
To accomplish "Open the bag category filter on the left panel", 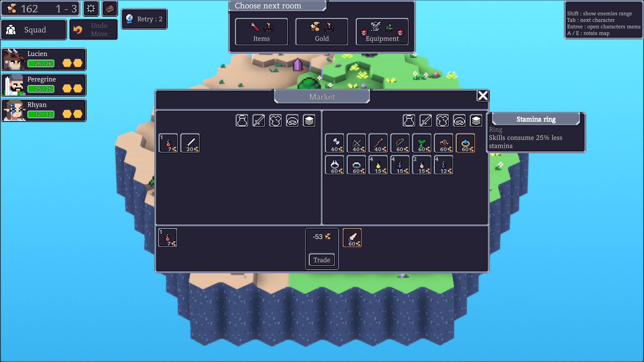I will [242, 121].
